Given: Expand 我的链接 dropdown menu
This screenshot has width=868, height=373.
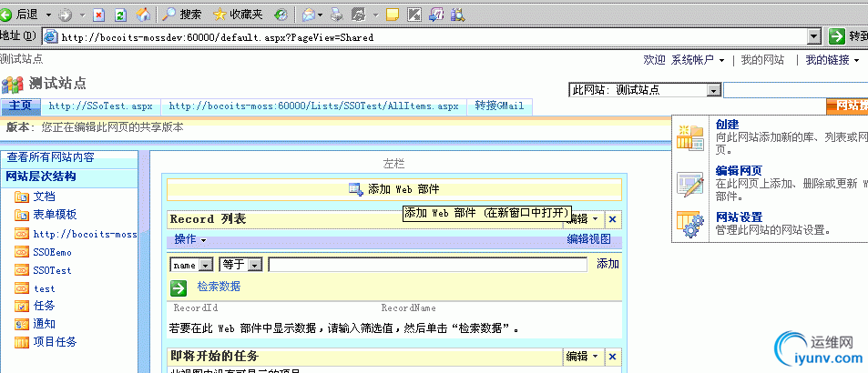Looking at the screenshot, I should (832, 60).
